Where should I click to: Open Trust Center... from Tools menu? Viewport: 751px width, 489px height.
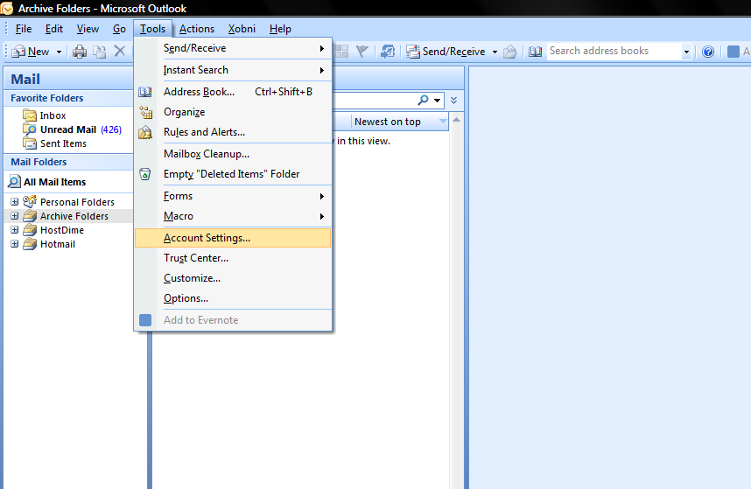pos(233,258)
